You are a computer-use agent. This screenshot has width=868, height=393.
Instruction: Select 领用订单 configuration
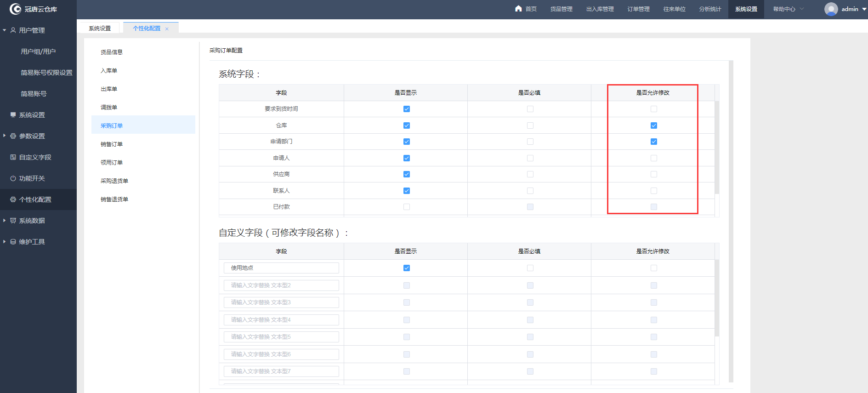pyautogui.click(x=143, y=162)
